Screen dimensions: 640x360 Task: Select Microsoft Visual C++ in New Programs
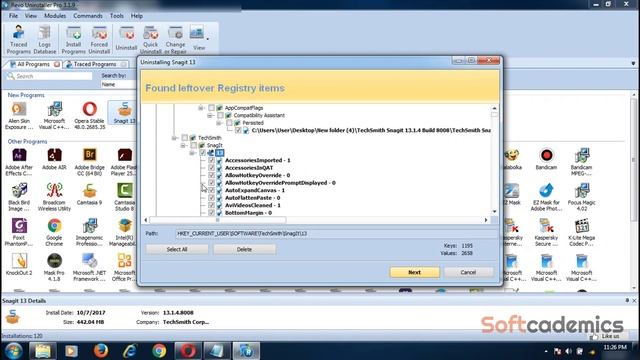tap(54, 116)
